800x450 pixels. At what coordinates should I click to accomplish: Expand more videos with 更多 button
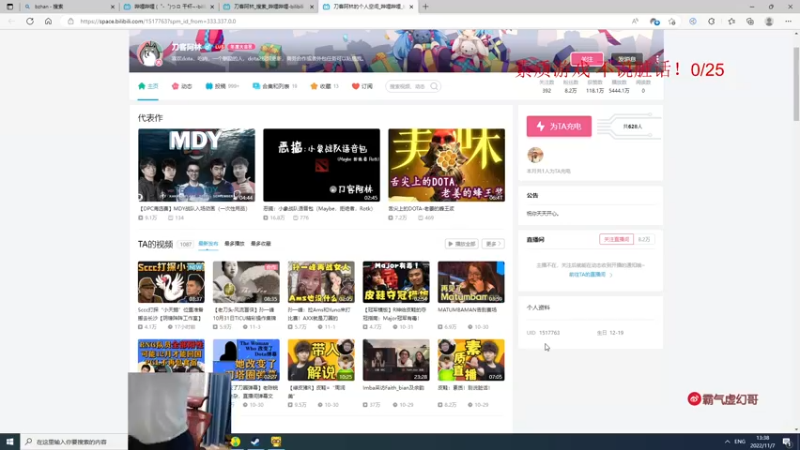[493, 244]
